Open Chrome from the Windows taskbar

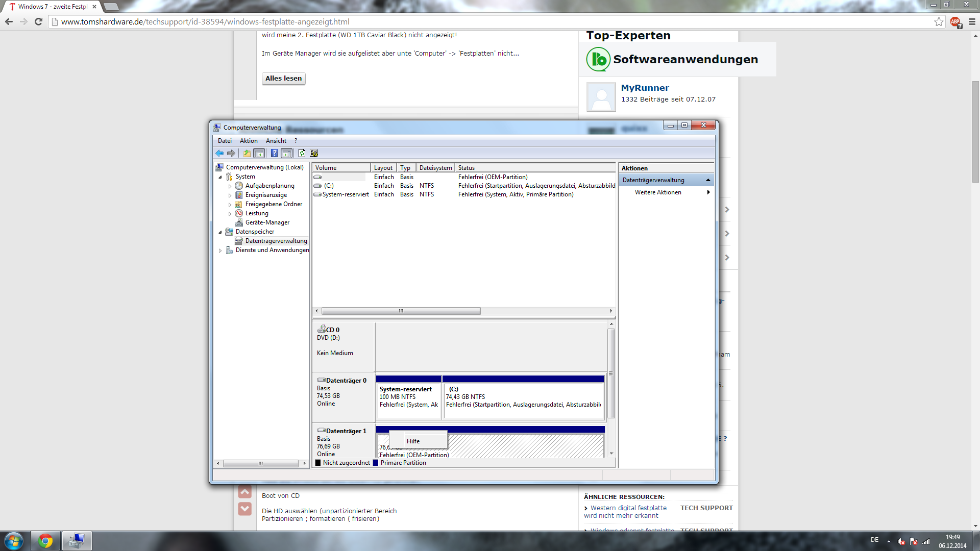45,541
